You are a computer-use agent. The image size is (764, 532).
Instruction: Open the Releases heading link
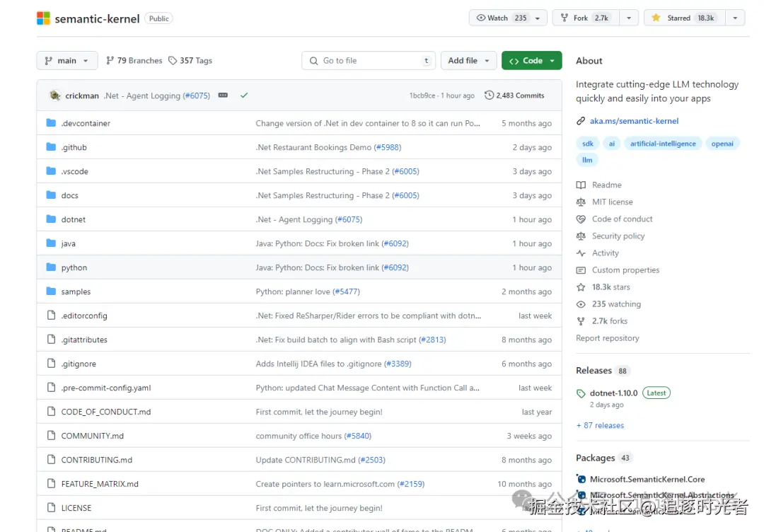[594, 370]
